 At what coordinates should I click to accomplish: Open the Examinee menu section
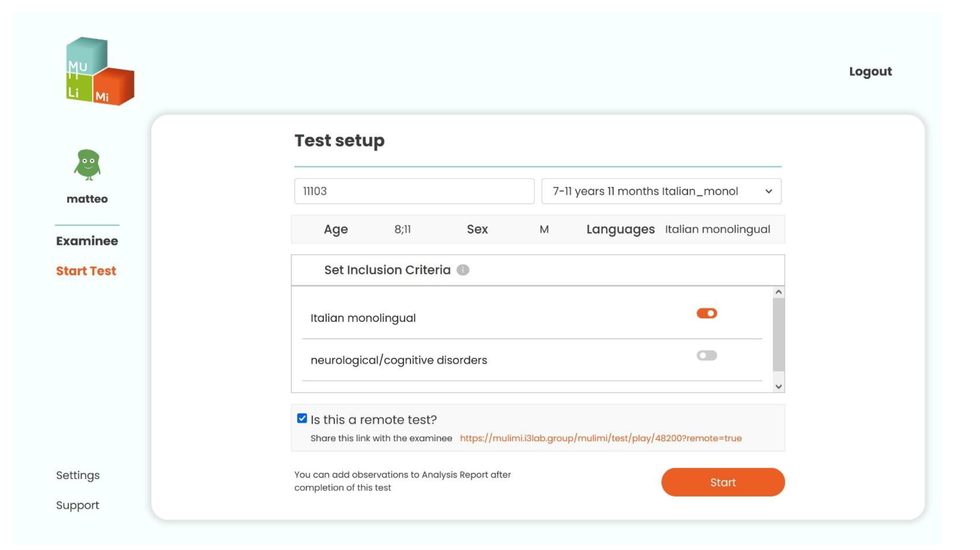click(x=87, y=241)
